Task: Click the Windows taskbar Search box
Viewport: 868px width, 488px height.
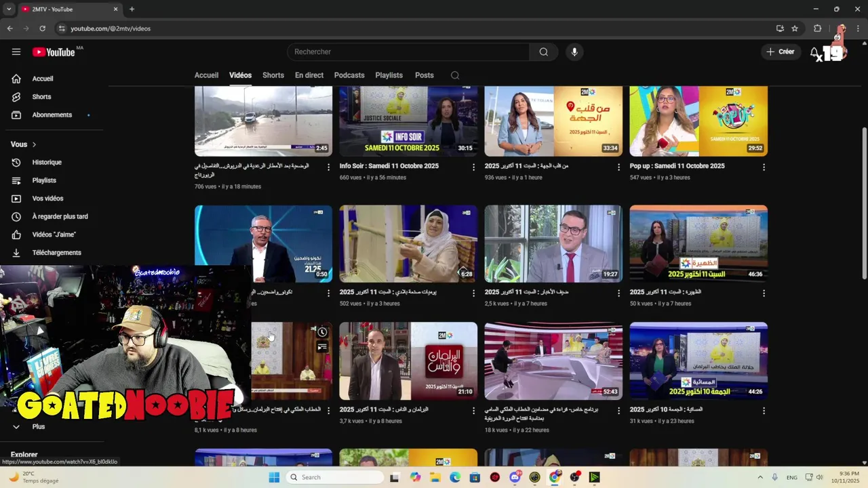Action: (335, 477)
